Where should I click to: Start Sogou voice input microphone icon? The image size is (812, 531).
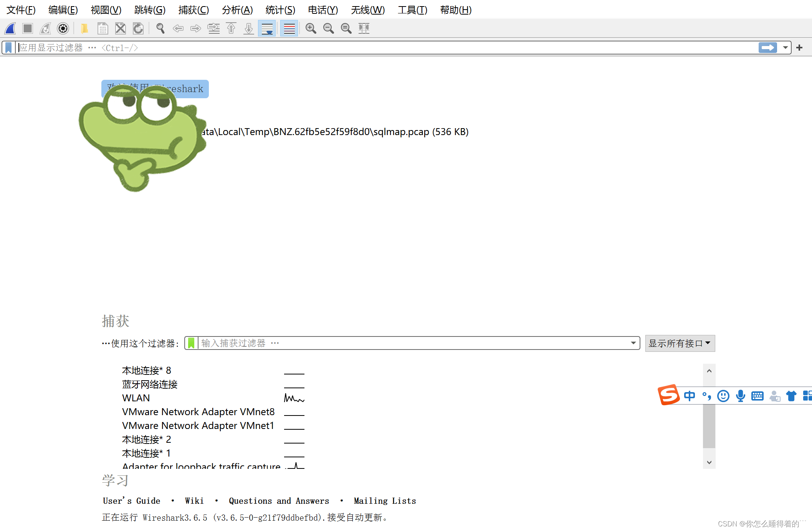pyautogui.click(x=741, y=396)
